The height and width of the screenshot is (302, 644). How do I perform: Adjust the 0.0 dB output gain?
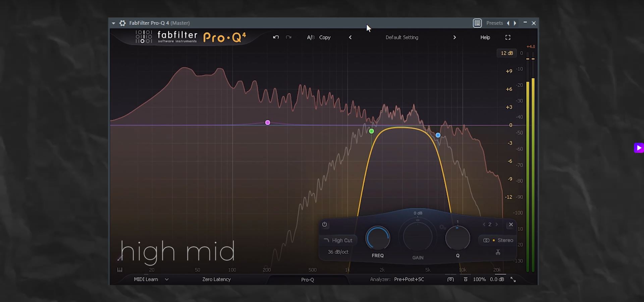(497, 279)
